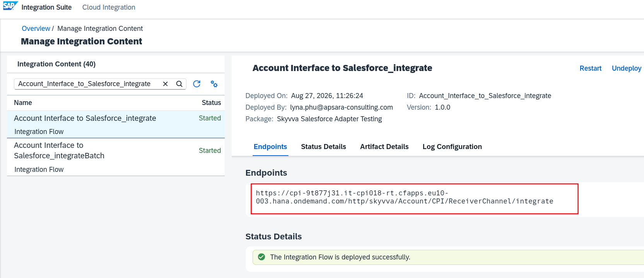This screenshot has height=278, width=644.
Task: Click Started status of Salesforce_integrateBatch
Action: 210,151
